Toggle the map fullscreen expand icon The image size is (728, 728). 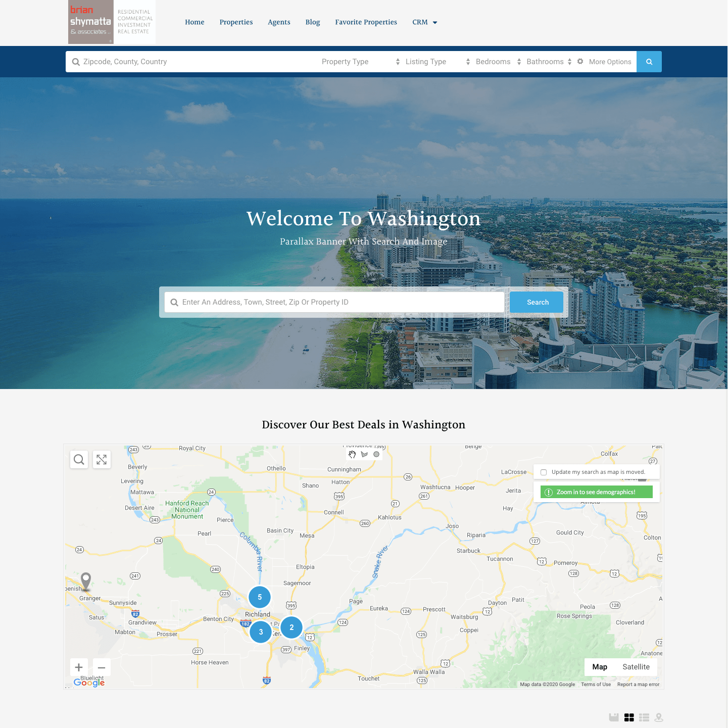(x=102, y=459)
